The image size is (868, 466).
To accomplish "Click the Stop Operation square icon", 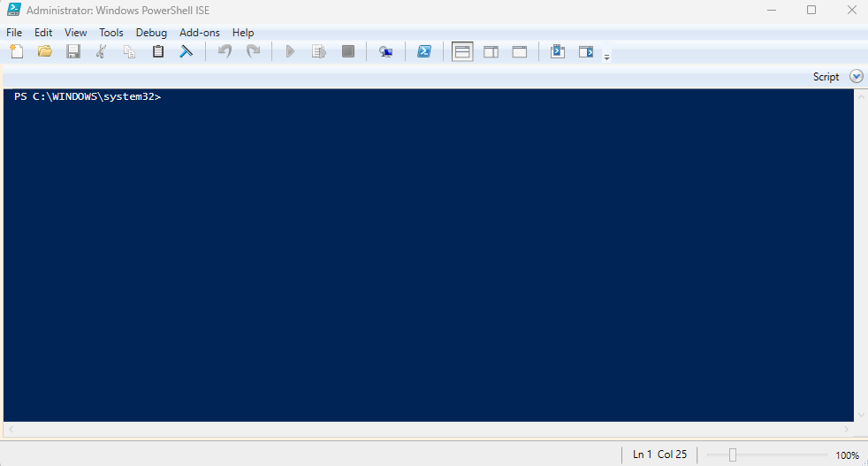I will click(x=347, y=51).
